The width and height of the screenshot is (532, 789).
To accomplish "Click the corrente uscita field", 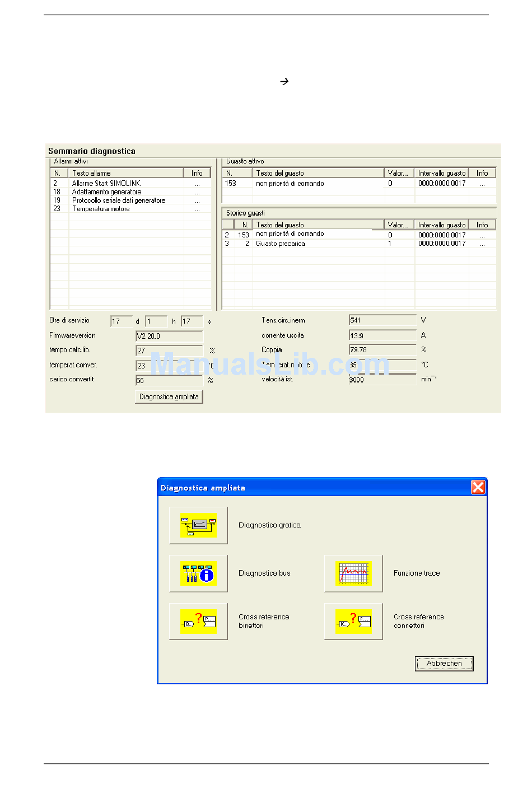I will click(382, 335).
